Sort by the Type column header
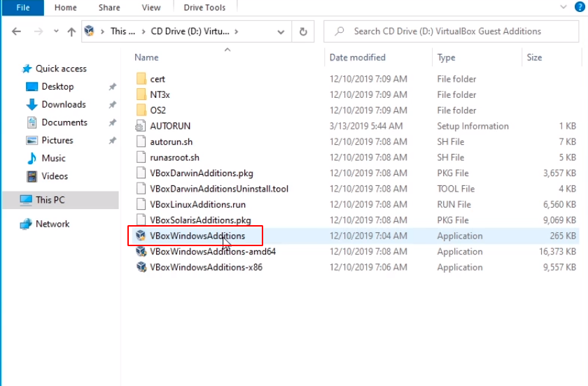Image resolution: width=588 pixels, height=386 pixels. tap(446, 57)
